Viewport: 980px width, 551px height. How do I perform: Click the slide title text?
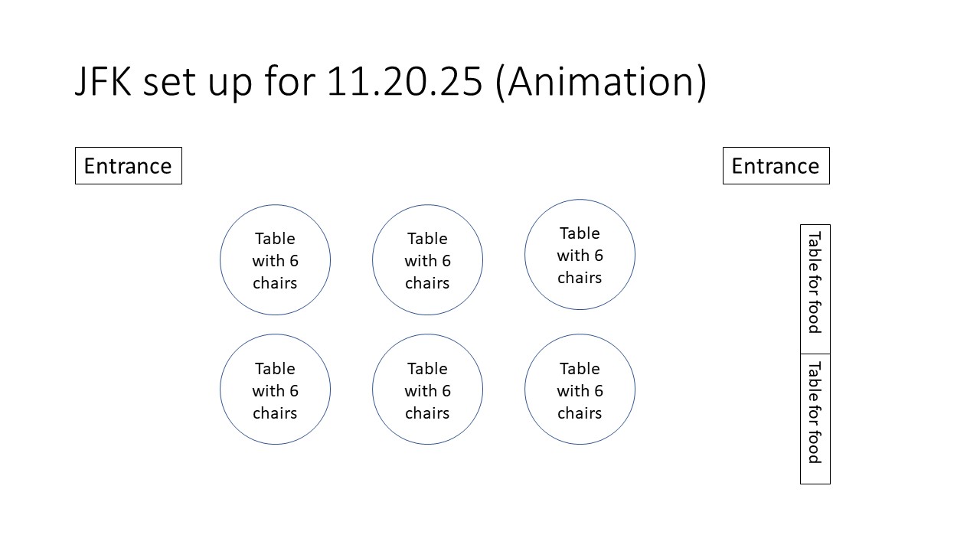click(x=390, y=81)
